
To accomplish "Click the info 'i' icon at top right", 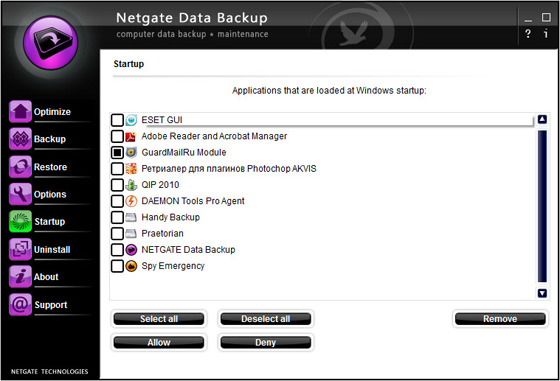I will coord(545,34).
